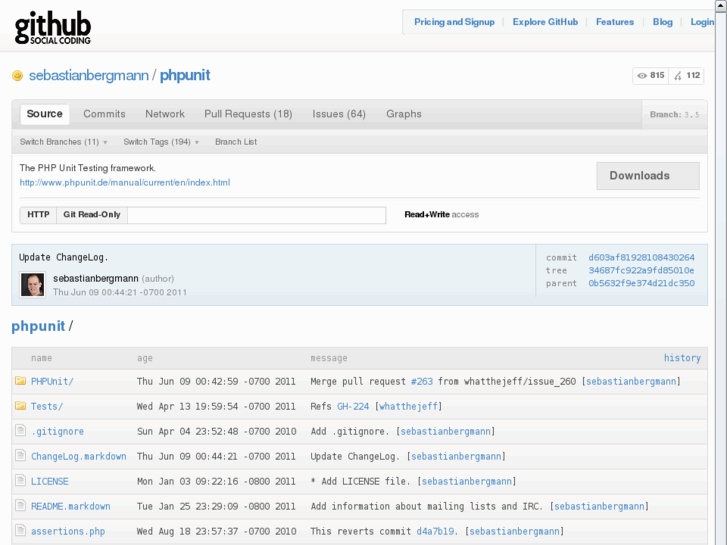Click the .gitignore file icon
727x545 pixels.
pos(20,431)
